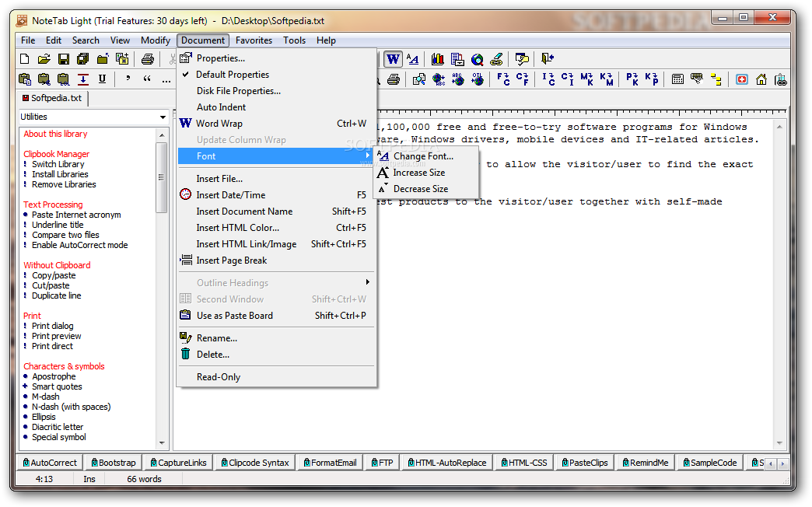Click the K to M conversion icon
This screenshot has height=507, width=812.
tap(607, 79)
